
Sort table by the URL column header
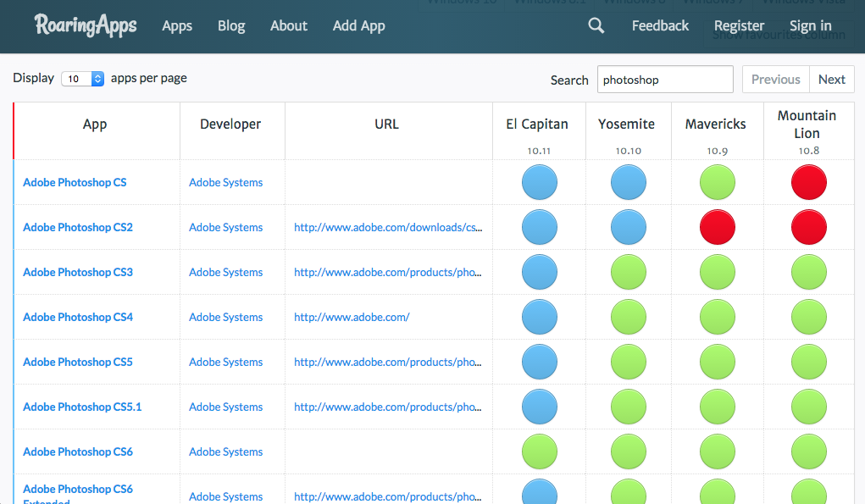click(389, 130)
